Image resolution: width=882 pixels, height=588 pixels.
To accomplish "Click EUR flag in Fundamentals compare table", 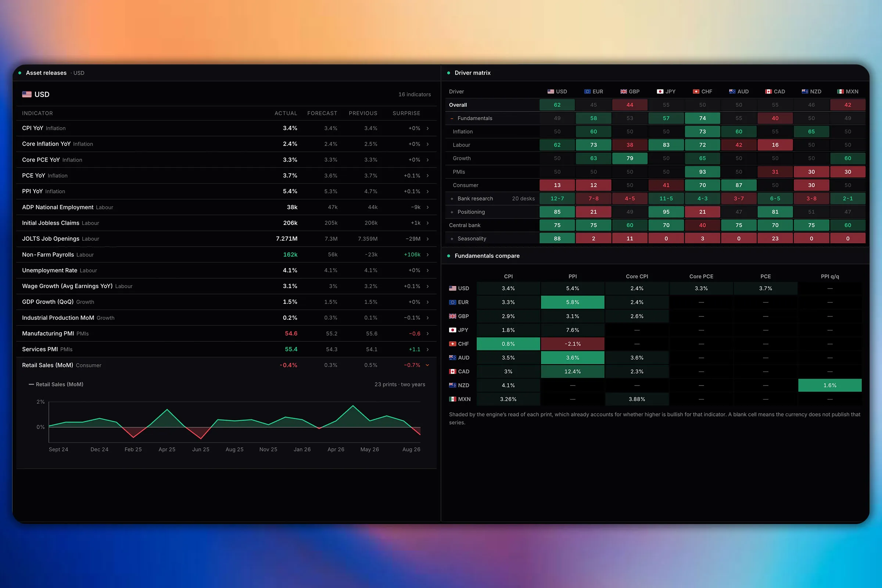I will pos(453,302).
